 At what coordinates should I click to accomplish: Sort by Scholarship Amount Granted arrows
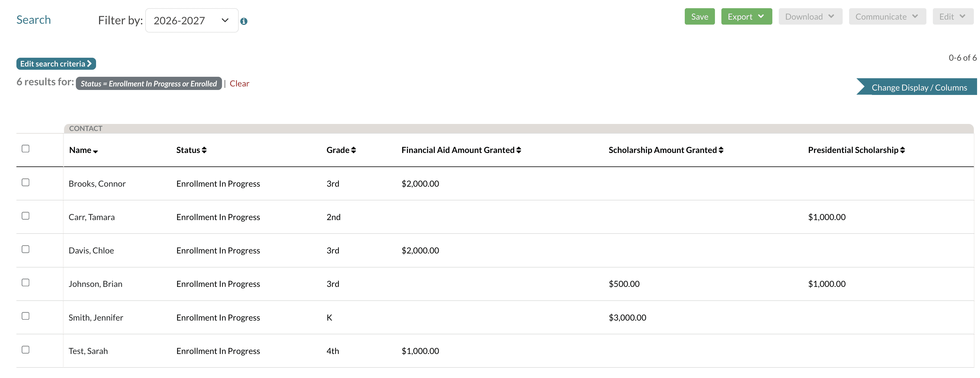[721, 150]
